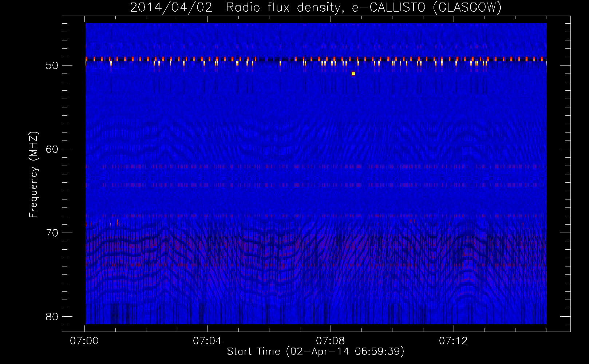Click the plot title '2014/04/02 Radio flux density, e-CALLISTO (GLASGOW)'
The width and height of the screenshot is (589, 364).
point(316,7)
